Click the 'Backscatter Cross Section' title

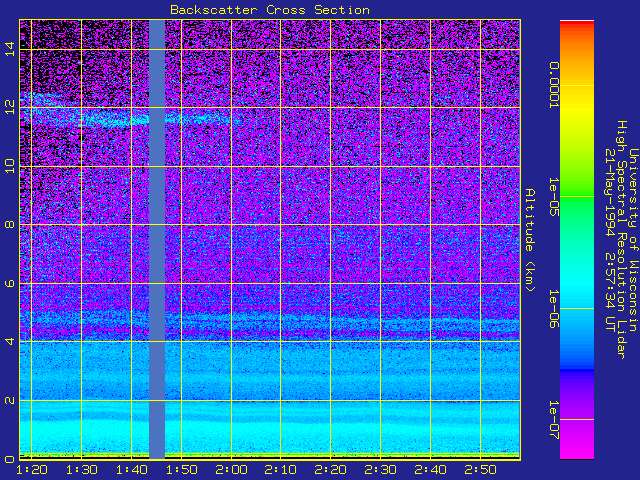(x=270, y=10)
